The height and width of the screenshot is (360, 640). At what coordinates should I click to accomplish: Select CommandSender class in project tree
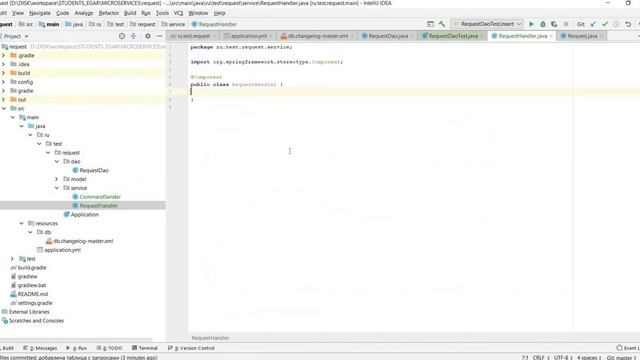point(100,197)
